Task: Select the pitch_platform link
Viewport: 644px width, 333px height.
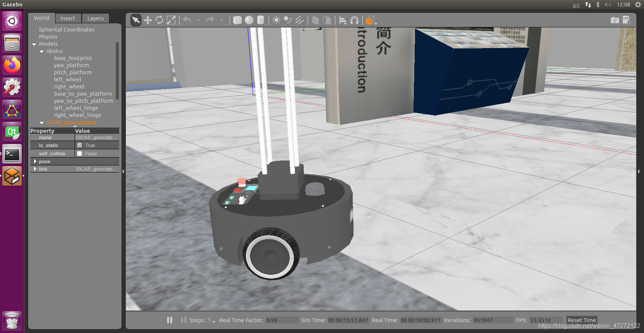Action: point(73,72)
